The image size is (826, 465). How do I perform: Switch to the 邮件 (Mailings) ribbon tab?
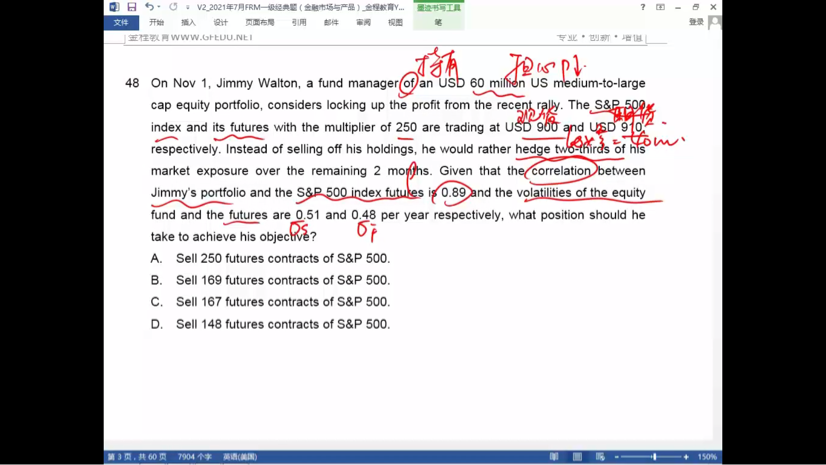coord(331,22)
